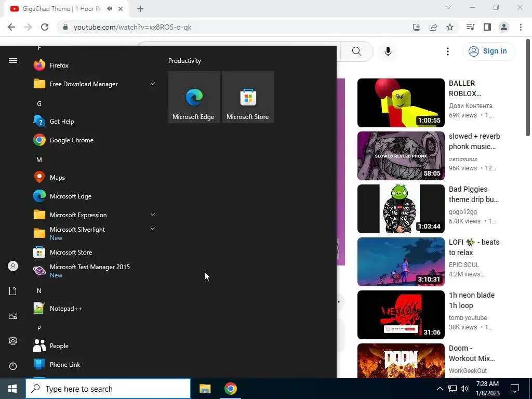Close the GigaChad Theme tab
Screen dimensions: 532x399
point(121,9)
